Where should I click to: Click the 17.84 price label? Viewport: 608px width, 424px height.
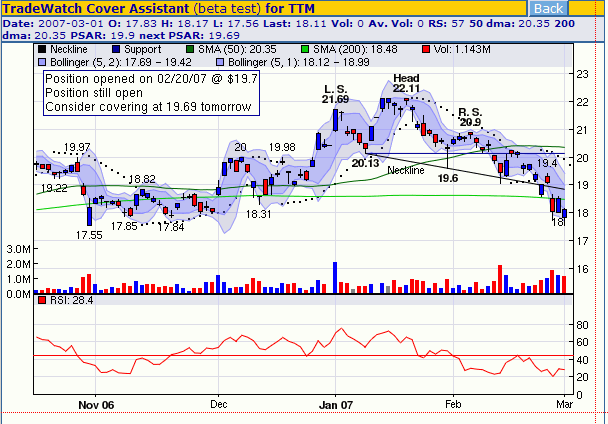click(171, 227)
